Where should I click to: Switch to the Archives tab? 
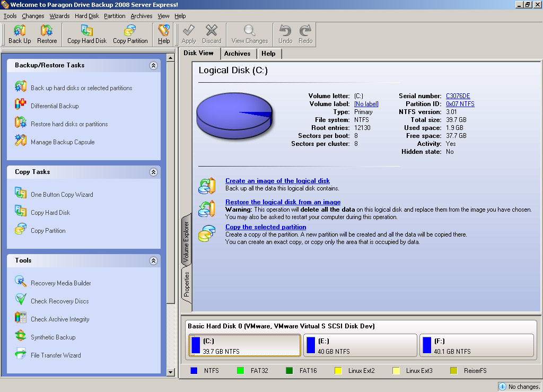pos(237,54)
